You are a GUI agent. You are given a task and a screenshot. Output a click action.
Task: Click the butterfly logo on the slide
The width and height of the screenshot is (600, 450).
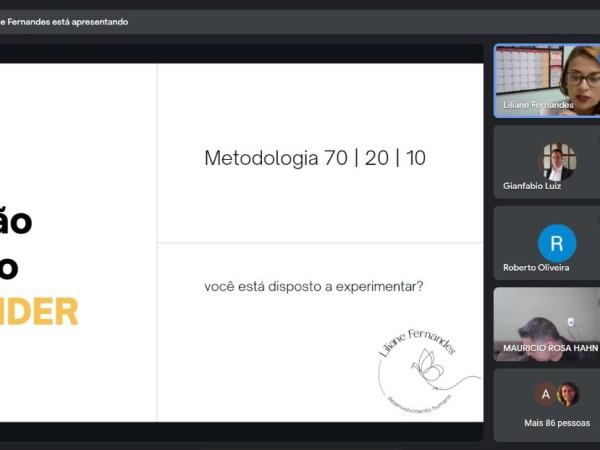tap(428, 366)
